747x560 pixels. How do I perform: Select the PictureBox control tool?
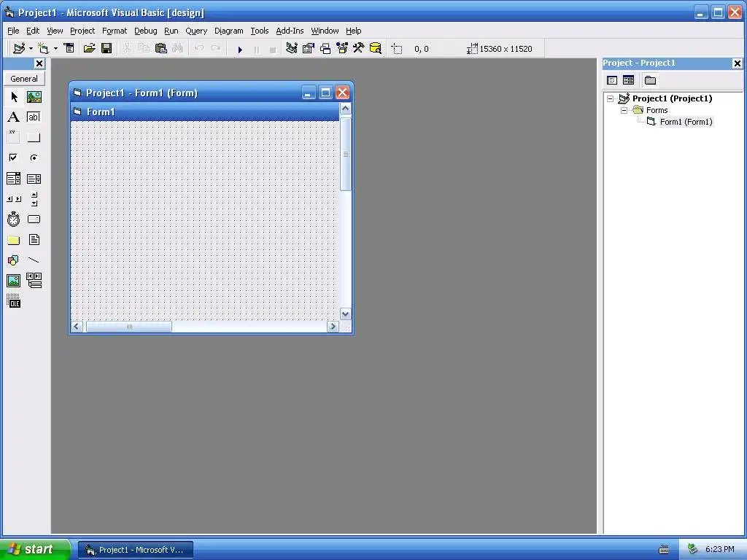click(x=34, y=97)
